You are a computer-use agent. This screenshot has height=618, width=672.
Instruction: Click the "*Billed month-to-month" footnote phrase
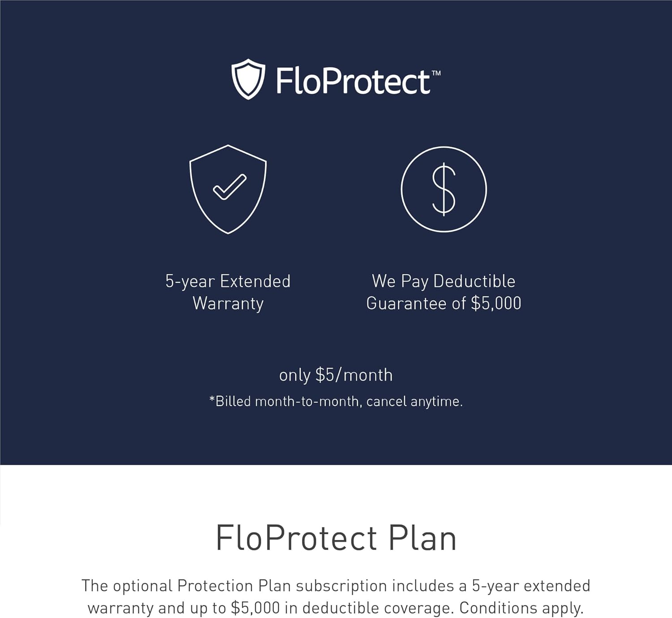point(284,401)
